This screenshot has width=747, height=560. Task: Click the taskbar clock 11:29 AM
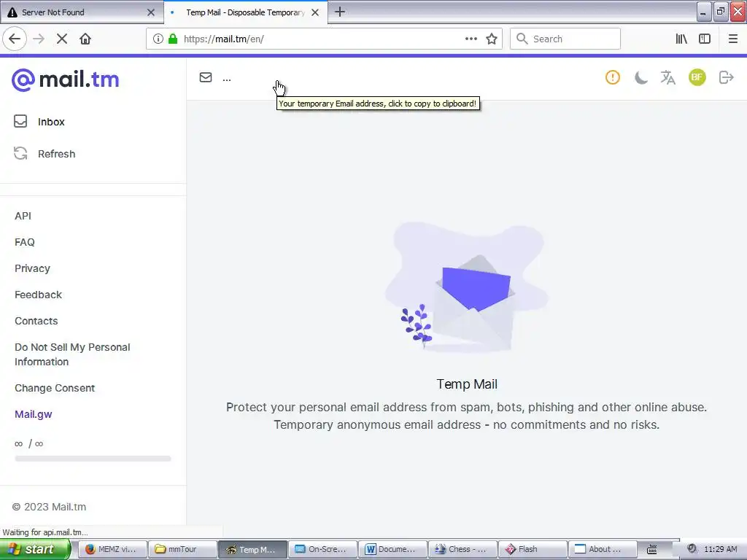point(720,549)
